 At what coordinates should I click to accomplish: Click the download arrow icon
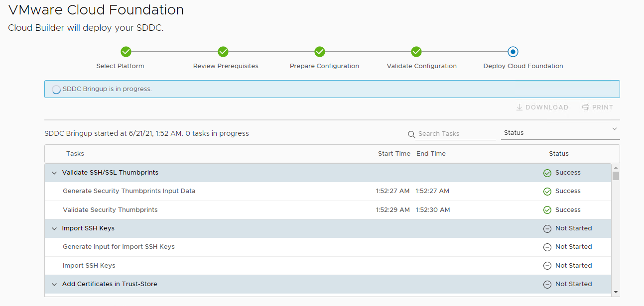coord(519,107)
